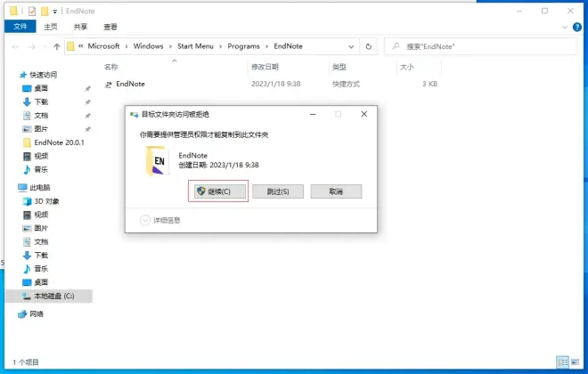Open Downloads (下载) under This PC
The width and height of the screenshot is (588, 374).
click(x=40, y=256)
